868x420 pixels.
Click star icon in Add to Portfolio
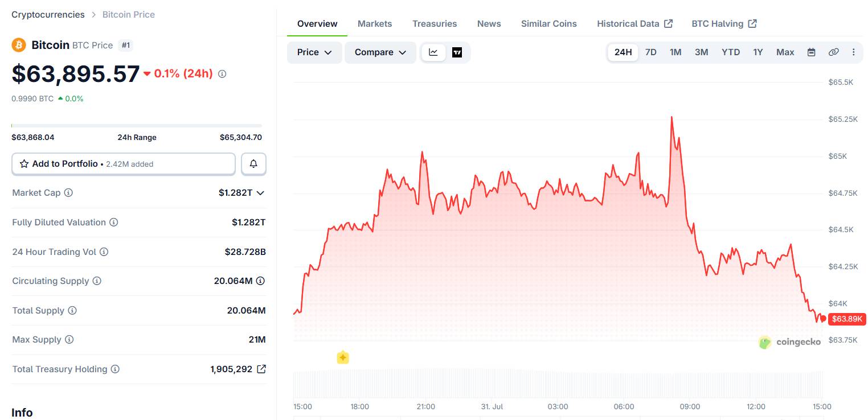tap(24, 164)
